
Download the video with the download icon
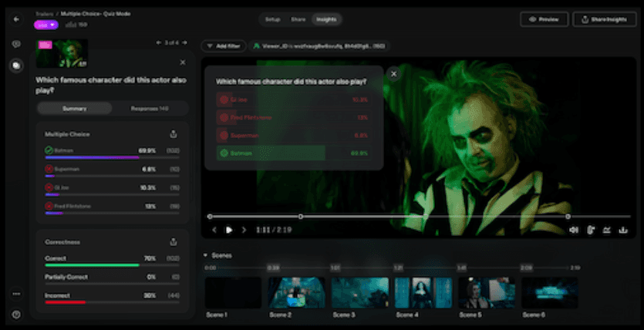(x=623, y=230)
